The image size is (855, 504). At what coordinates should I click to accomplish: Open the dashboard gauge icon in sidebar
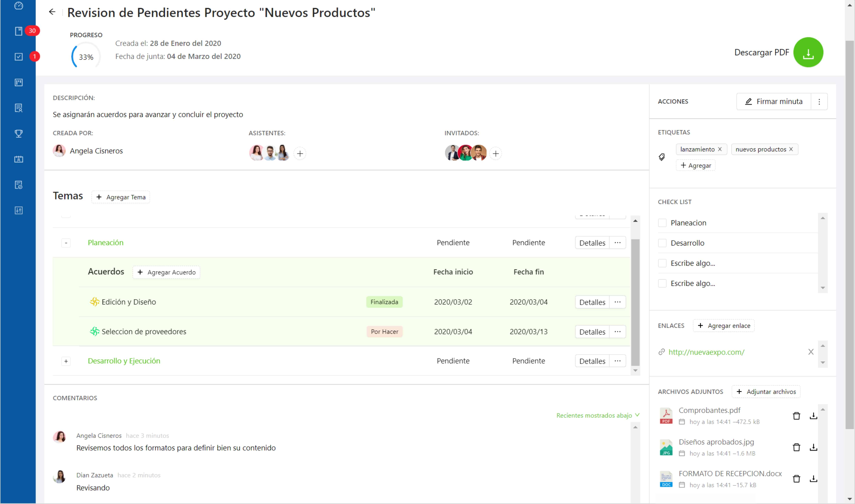click(x=19, y=5)
